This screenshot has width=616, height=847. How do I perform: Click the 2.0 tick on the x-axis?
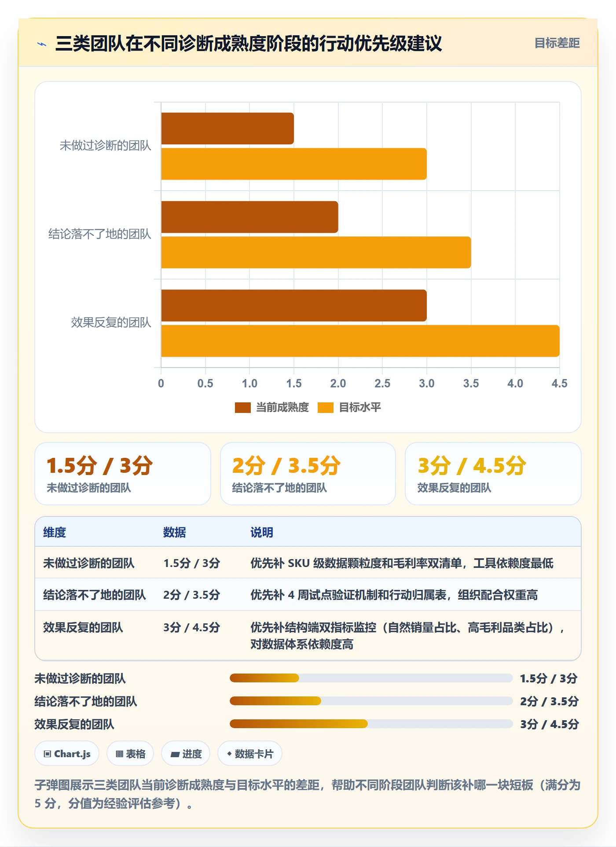(x=338, y=383)
